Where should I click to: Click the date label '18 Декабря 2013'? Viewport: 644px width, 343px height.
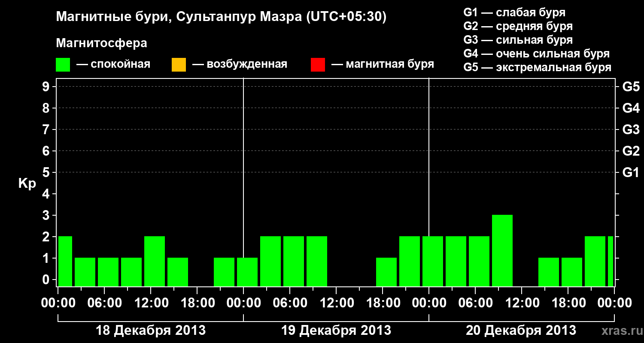click(x=151, y=331)
